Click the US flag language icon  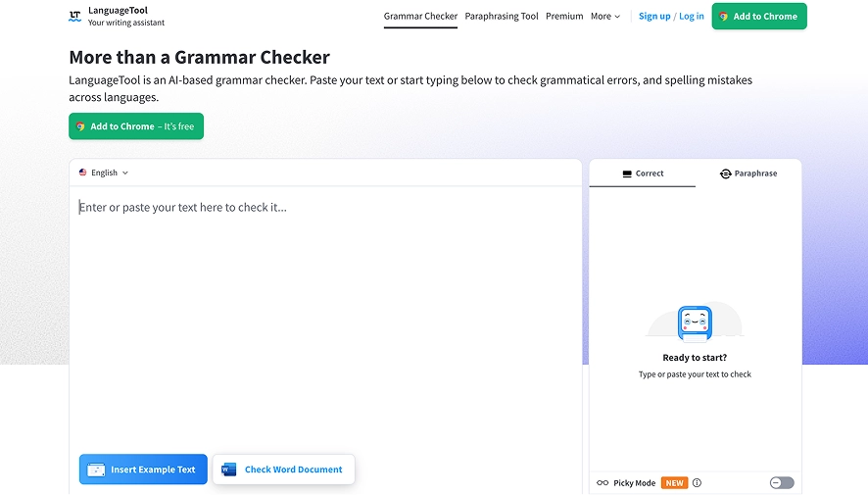[x=83, y=173]
